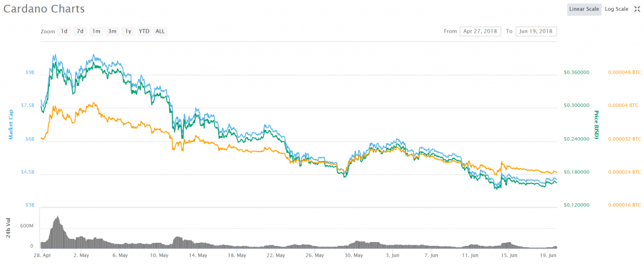Click the 0.000016 BTC label
The image size is (644, 266).
(625, 205)
